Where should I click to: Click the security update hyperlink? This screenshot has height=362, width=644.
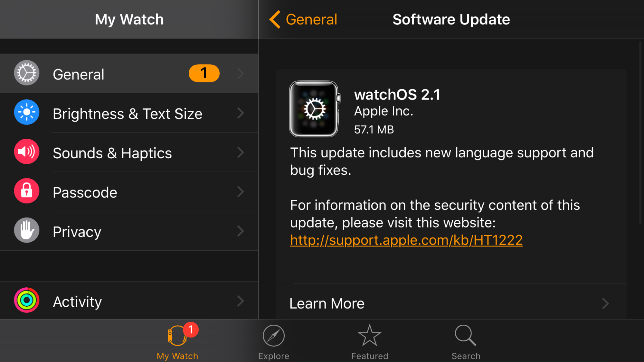click(x=406, y=240)
